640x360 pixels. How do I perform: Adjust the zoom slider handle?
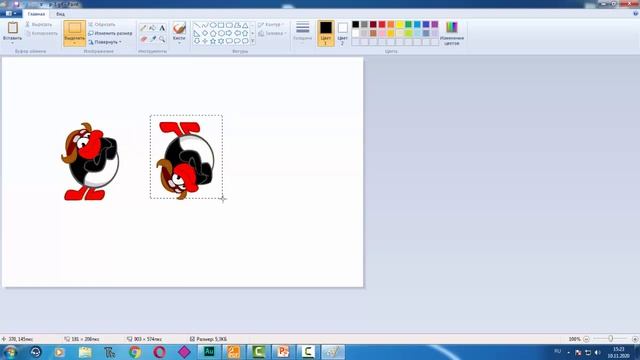pyautogui.click(x=611, y=339)
